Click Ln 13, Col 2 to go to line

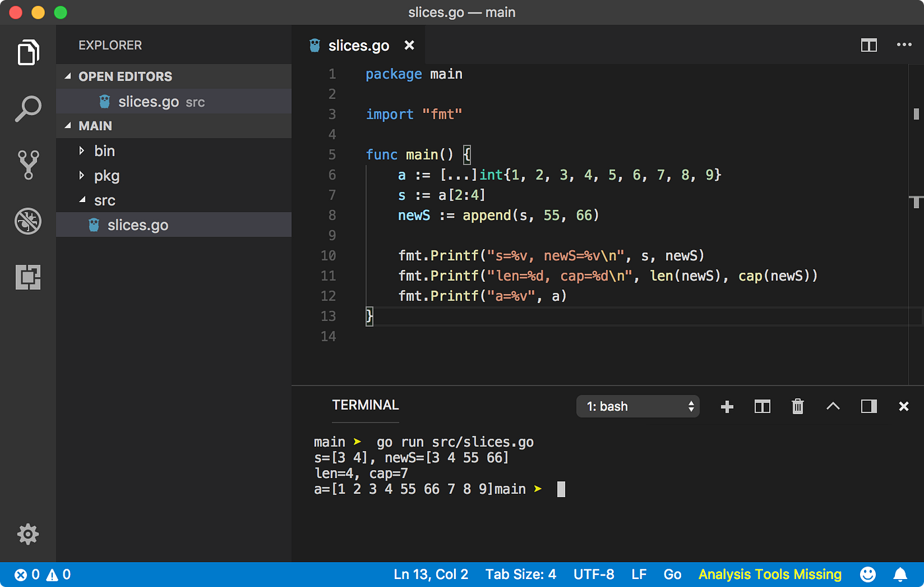tap(431, 574)
